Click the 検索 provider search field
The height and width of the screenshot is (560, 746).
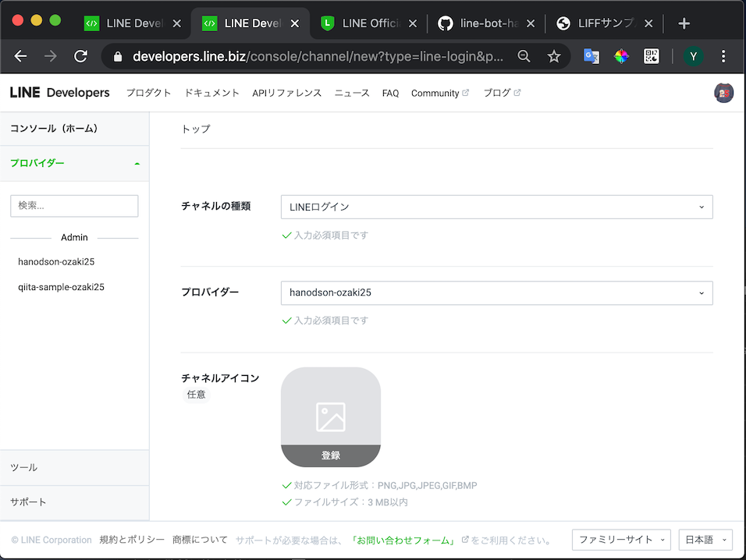point(74,206)
